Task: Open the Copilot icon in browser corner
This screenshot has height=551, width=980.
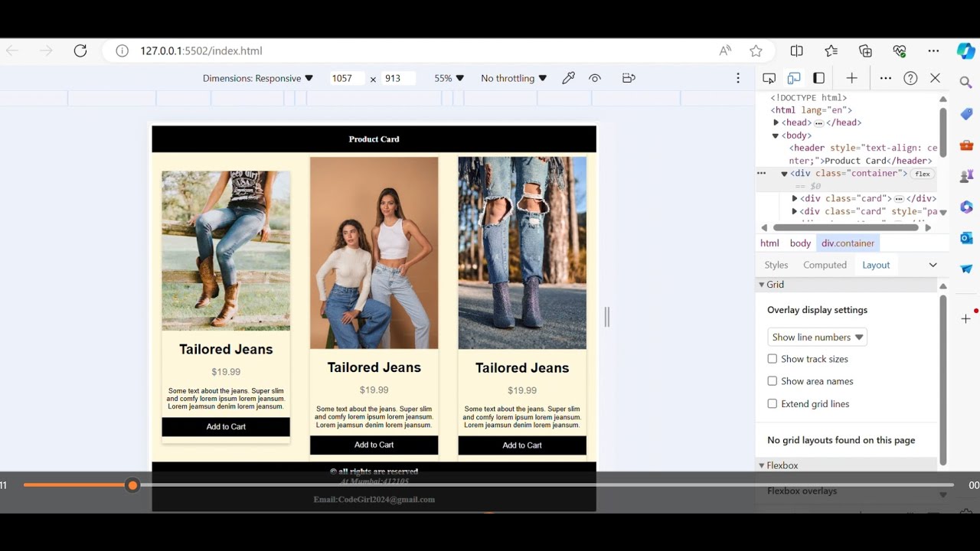Action: (966, 51)
